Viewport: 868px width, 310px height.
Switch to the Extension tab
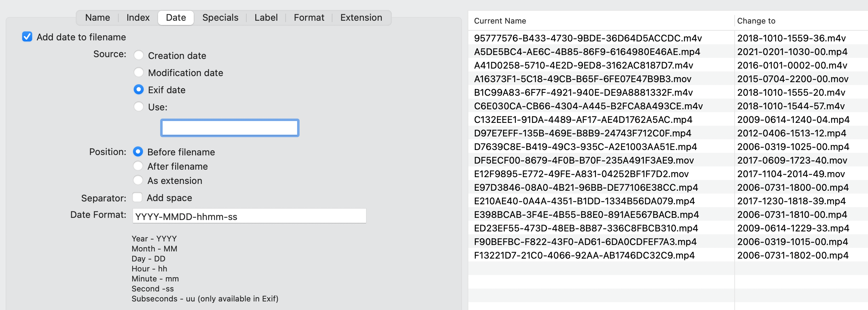pyautogui.click(x=361, y=17)
